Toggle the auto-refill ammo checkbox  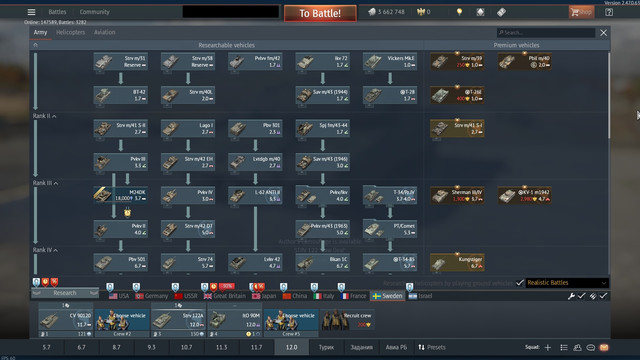coord(603,296)
